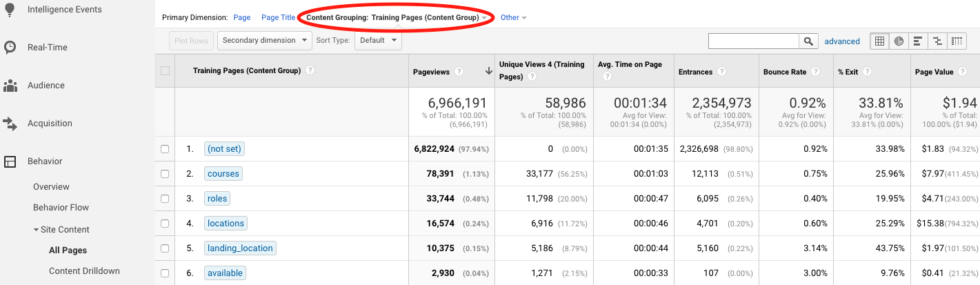This screenshot has width=980, height=285.
Task: Go to Content Drilldown report
Action: 84,271
